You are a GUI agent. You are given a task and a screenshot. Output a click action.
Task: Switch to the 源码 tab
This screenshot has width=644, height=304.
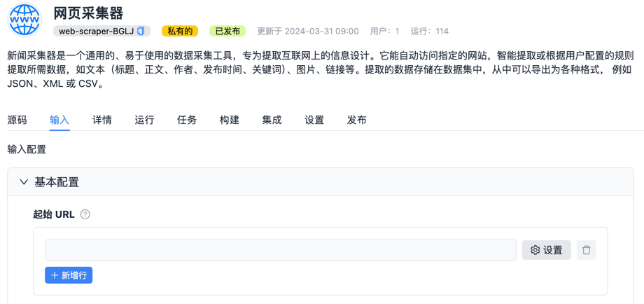pos(17,120)
